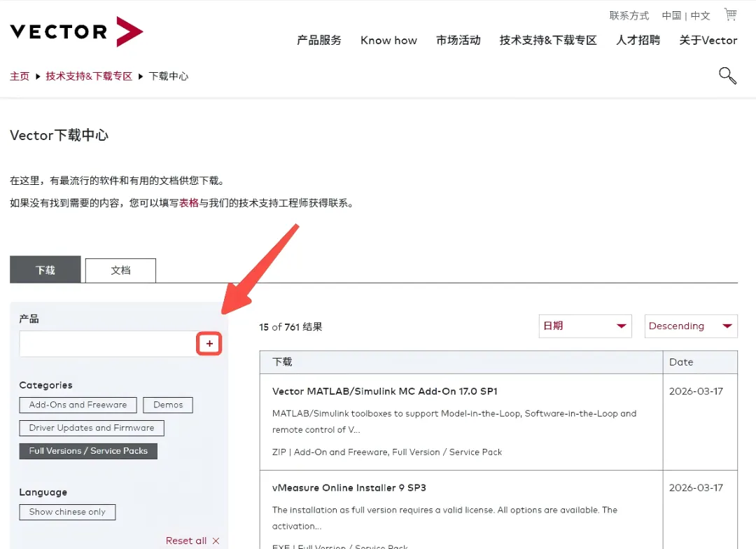Open the 关于Vector menu
Image resolution: width=756 pixels, height=549 pixels.
(708, 40)
